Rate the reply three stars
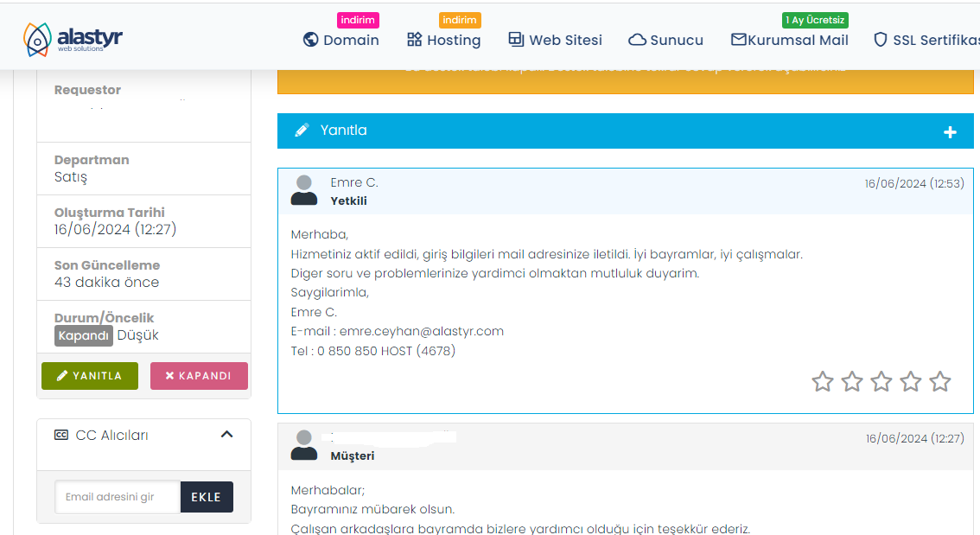Image resolution: width=980 pixels, height=535 pixels. [x=881, y=381]
